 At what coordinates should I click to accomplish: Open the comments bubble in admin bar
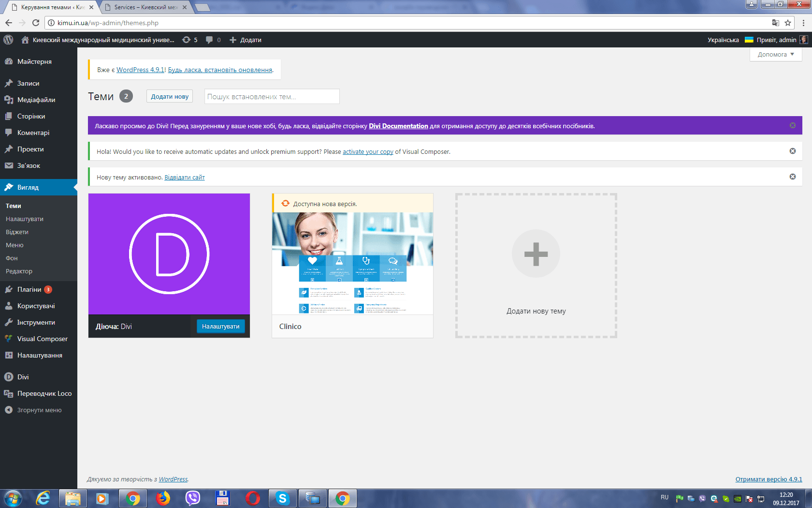tap(213, 40)
